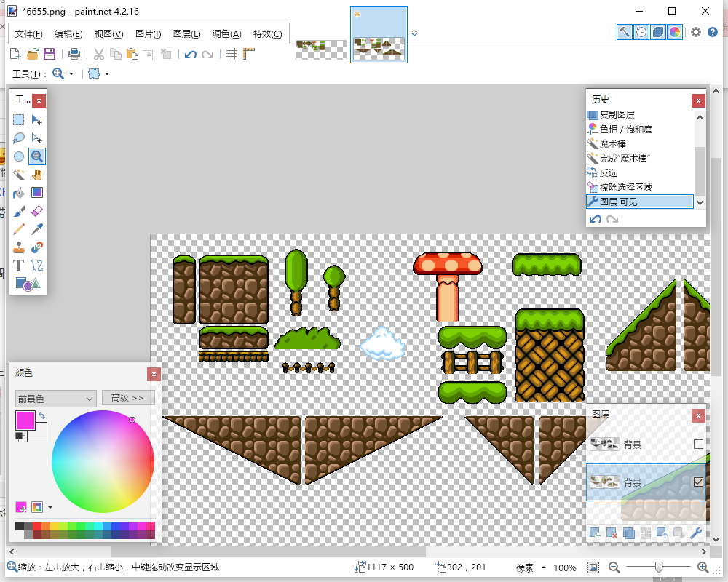Open selection mode dropdown arrow in toolbar
The height and width of the screenshot is (582, 728).
click(107, 73)
